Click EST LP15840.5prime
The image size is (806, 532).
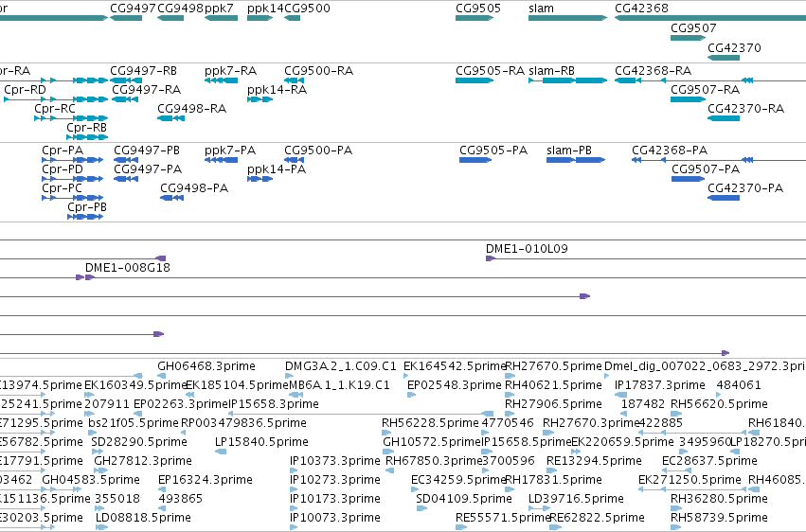(261, 443)
